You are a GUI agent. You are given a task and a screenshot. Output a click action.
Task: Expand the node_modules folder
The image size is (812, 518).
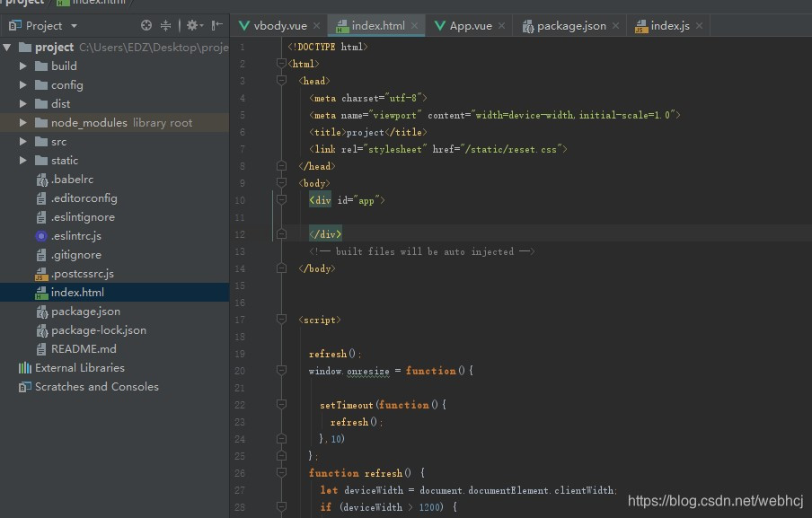pos(22,123)
